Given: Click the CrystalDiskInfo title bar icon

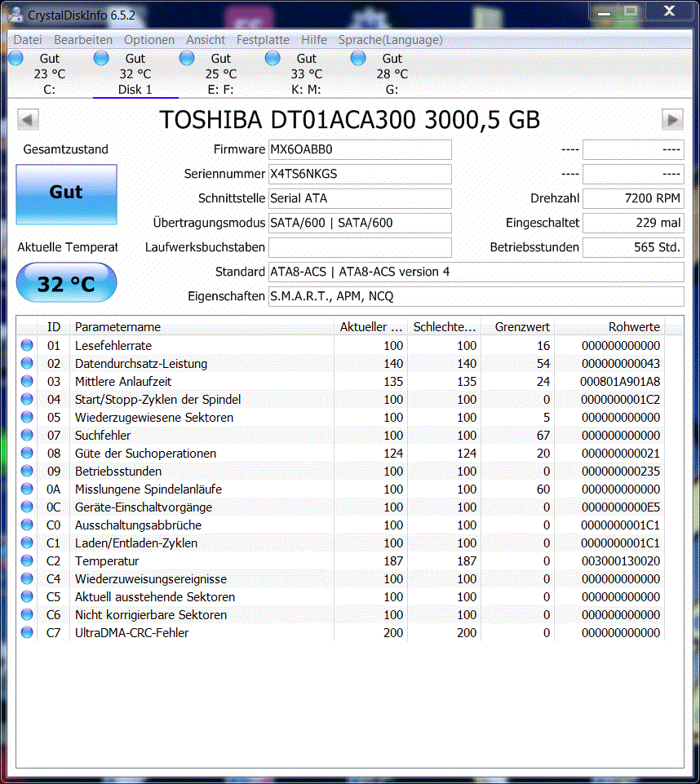Looking at the screenshot, I should 16,15.
